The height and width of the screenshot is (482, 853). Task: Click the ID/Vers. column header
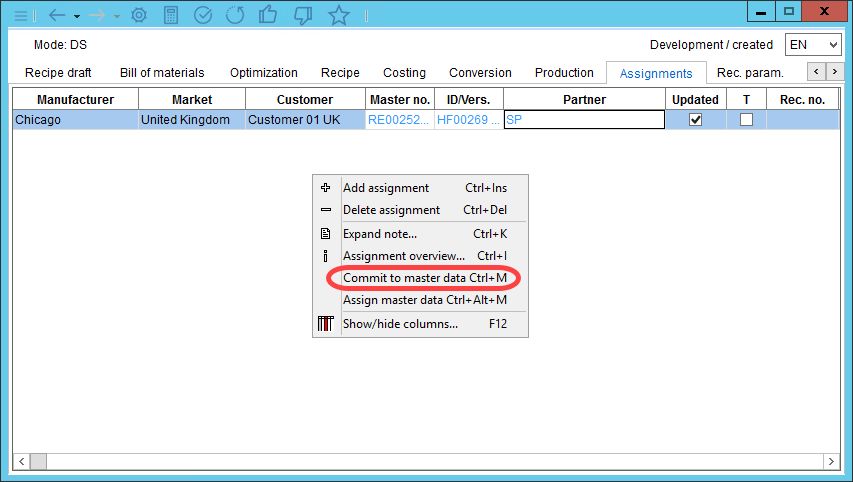(x=468, y=100)
